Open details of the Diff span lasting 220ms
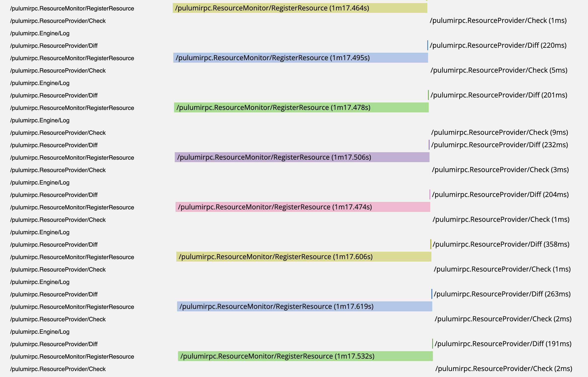Image resolution: width=588 pixels, height=377 pixels. (x=427, y=46)
